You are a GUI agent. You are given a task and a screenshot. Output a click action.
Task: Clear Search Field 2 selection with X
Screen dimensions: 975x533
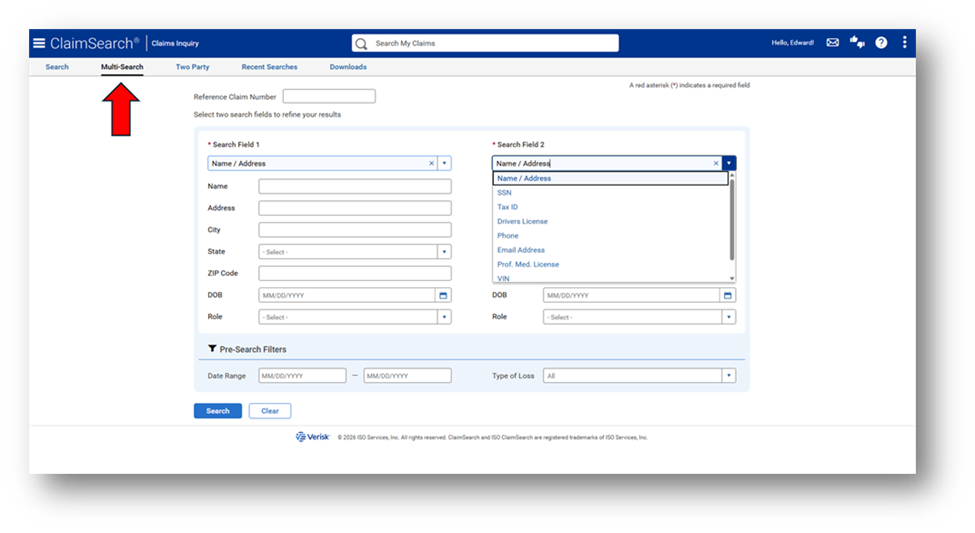coord(716,163)
